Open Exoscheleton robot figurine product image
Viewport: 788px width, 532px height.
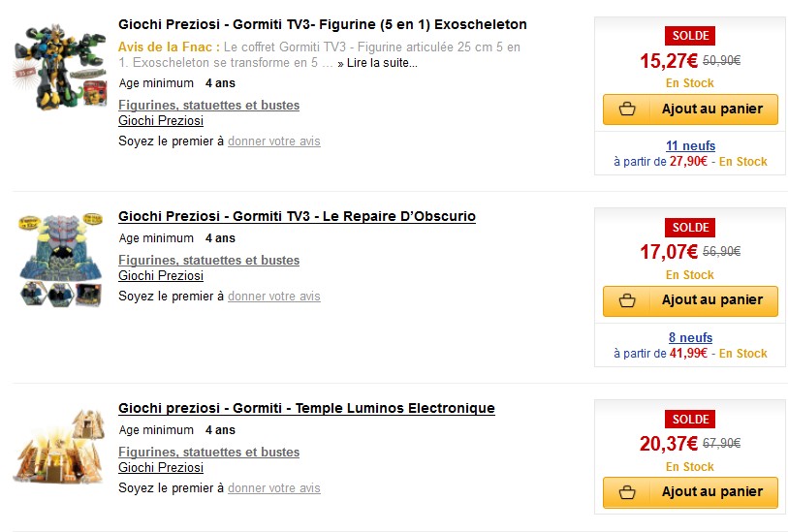click(x=60, y=66)
